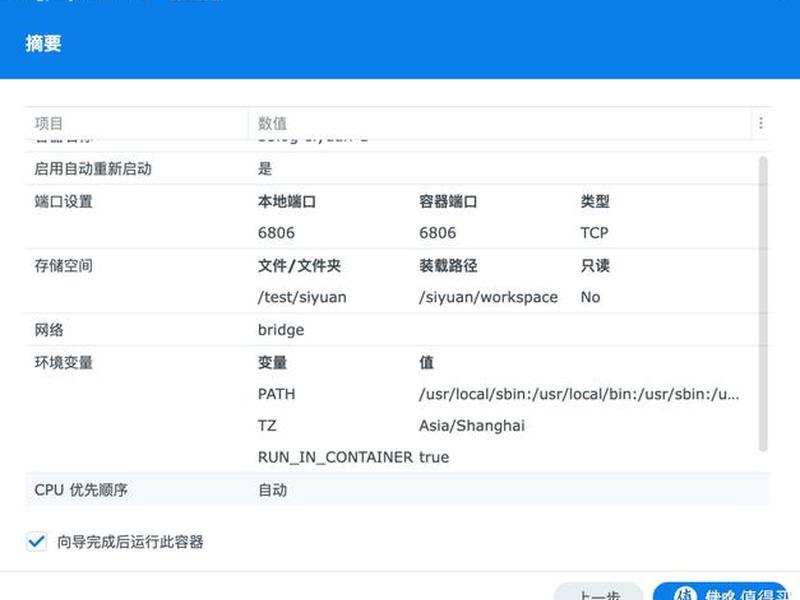Image resolution: width=800 pixels, height=600 pixels.
Task: Select the 环境变量 row label
Action: click(63, 362)
